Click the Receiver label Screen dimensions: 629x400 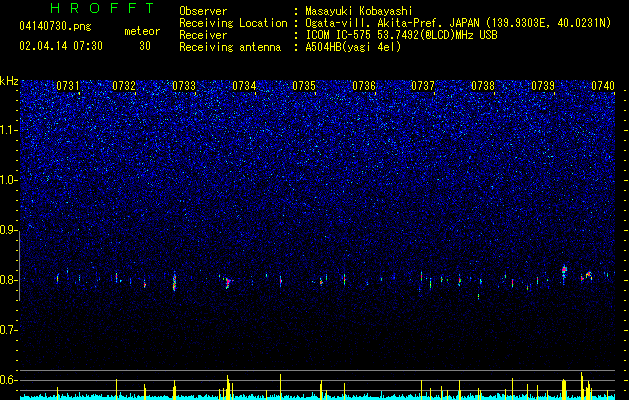coord(203,35)
